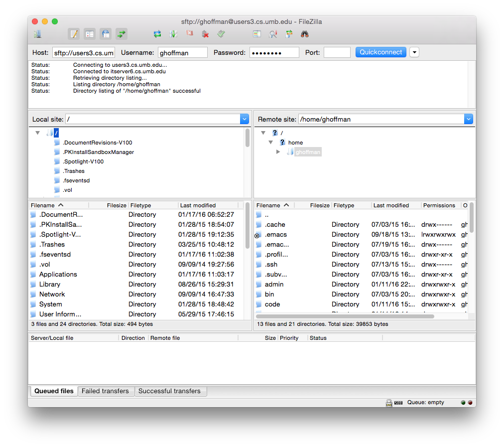
Task: Sort remote list by Permissions header
Action: click(x=440, y=205)
